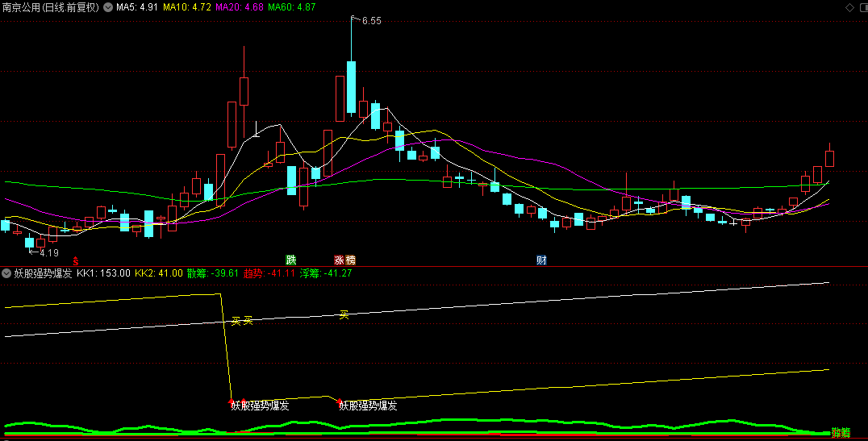Click the MA20: 4.68 label
This screenshot has width=868, height=441.
pyautogui.click(x=239, y=7)
